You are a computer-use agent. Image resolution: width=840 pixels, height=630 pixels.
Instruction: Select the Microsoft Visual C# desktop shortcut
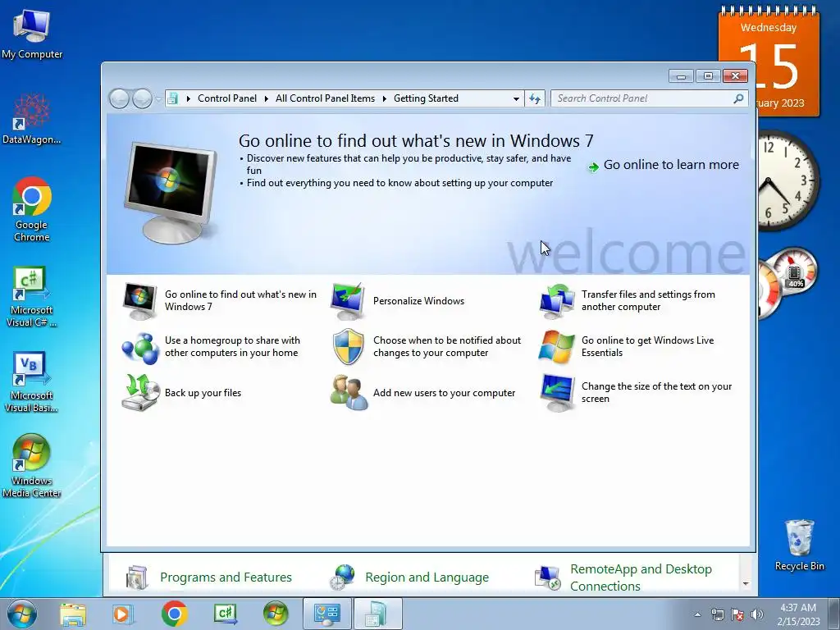click(32, 296)
